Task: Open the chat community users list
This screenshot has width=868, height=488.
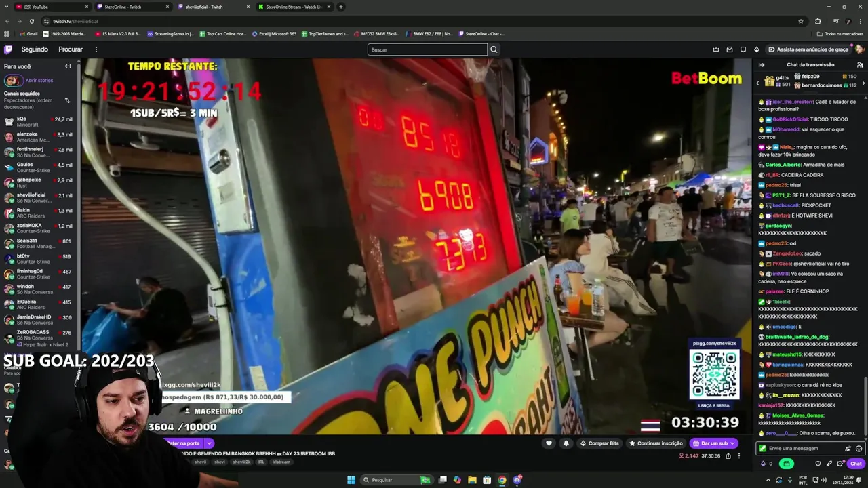Action: click(860, 65)
